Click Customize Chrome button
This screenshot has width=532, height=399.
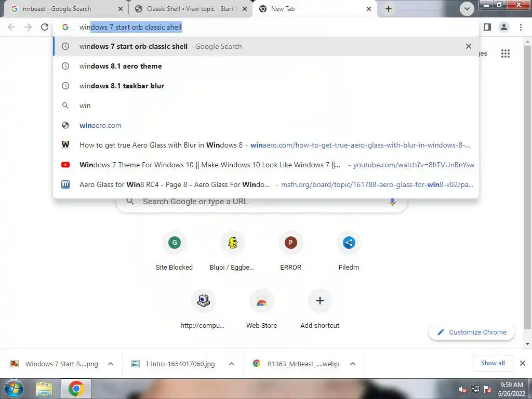tap(472, 332)
